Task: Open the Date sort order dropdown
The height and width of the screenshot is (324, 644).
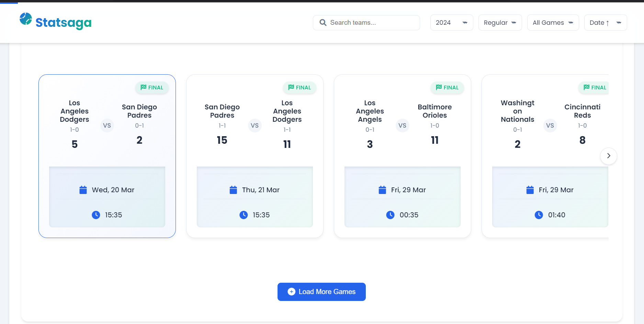Action: coord(606,23)
